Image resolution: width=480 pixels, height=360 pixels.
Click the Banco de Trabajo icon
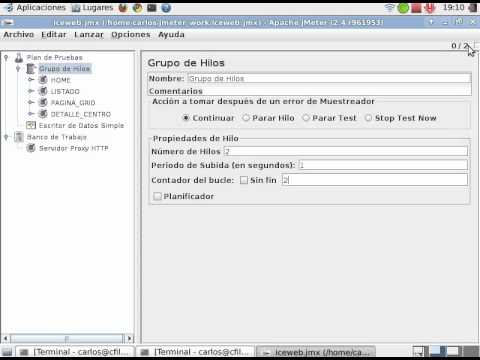click(x=19, y=137)
